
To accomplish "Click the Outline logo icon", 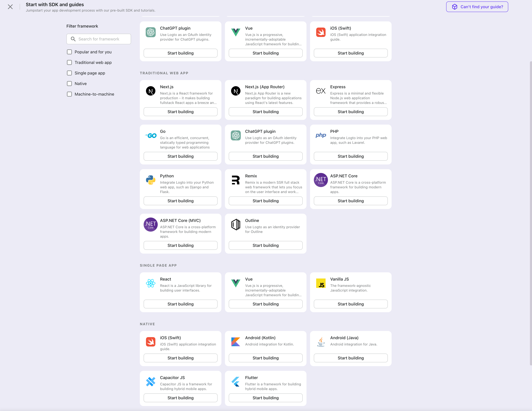I will (235, 225).
